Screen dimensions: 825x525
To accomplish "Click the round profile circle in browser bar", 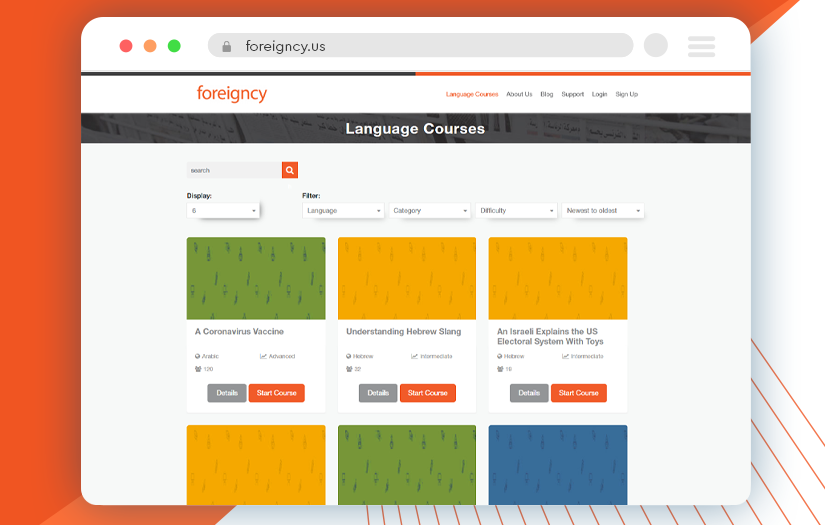I will 656,45.
